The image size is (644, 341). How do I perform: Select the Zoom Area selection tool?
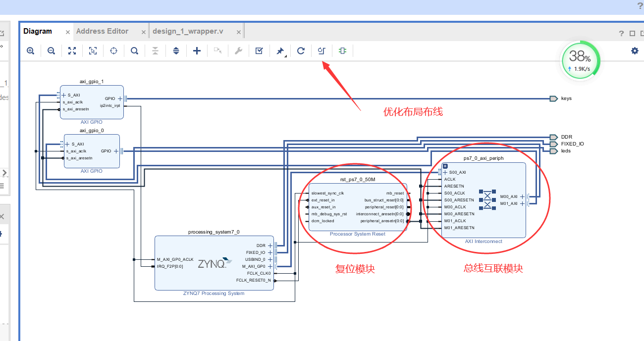tap(93, 50)
